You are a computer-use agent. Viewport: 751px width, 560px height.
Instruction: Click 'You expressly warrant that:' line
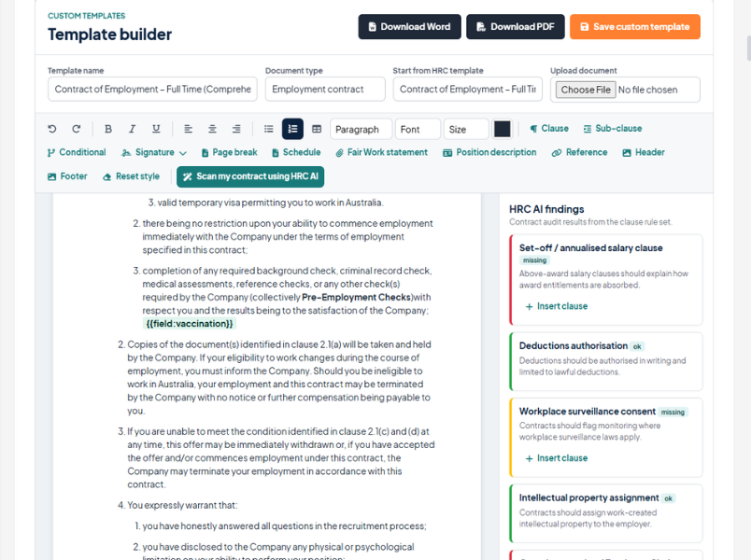point(182,506)
